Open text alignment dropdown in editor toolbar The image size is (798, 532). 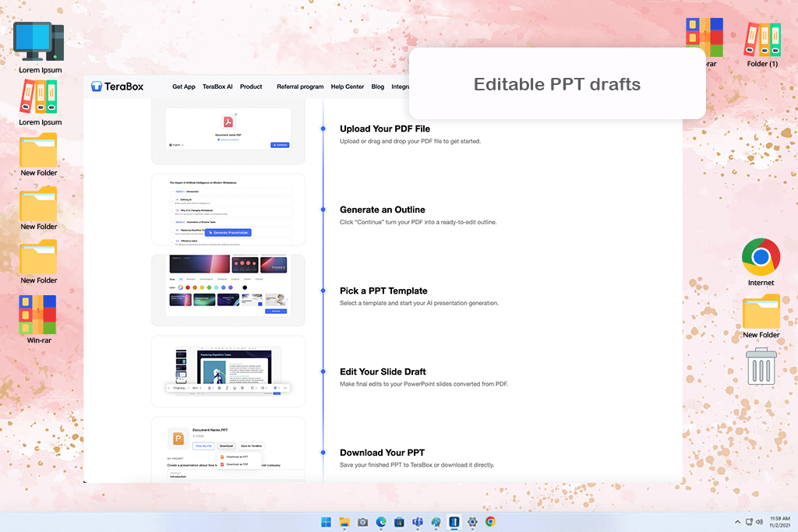pyautogui.click(x=253, y=388)
